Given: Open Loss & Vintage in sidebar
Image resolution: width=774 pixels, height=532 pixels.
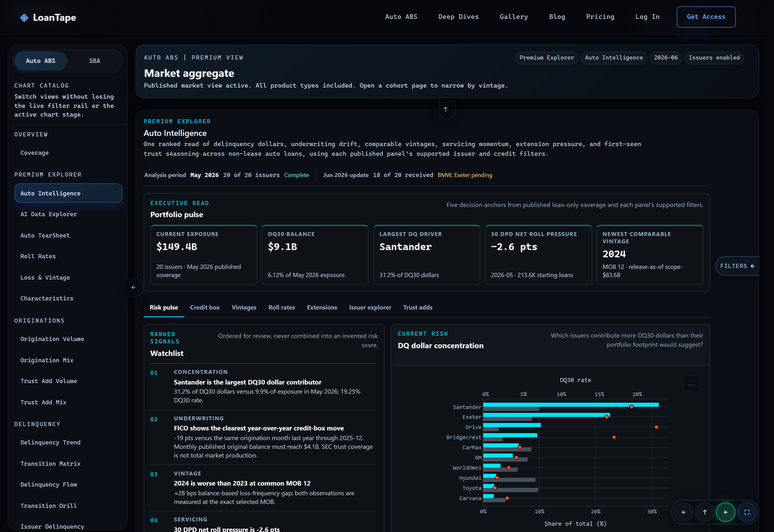Looking at the screenshot, I should [x=68, y=278].
